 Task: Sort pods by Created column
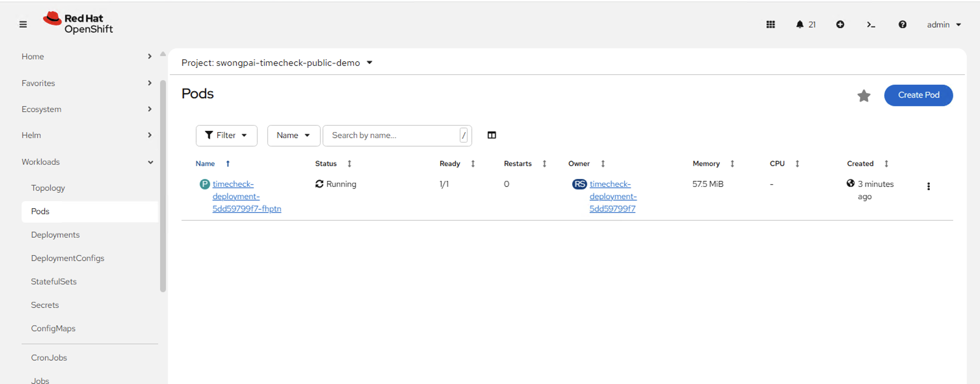[x=868, y=164]
